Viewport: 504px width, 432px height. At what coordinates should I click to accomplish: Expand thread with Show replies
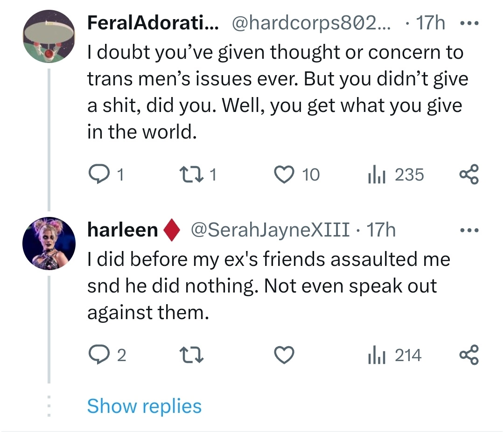[144, 406]
